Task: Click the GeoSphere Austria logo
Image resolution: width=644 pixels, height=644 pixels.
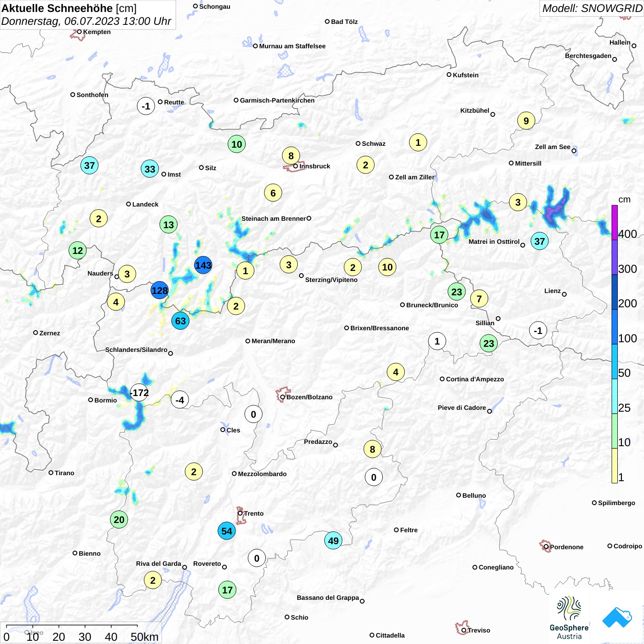Action: point(569,618)
